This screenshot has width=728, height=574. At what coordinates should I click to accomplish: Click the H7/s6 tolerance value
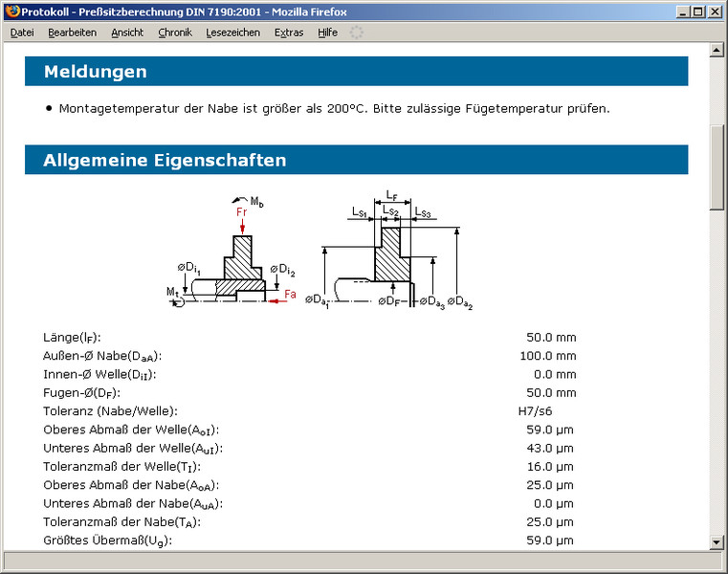[x=534, y=411]
